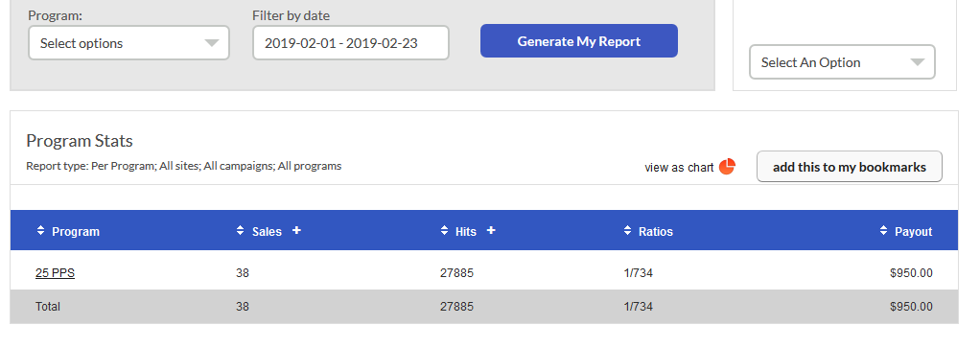Click the filter by date range field
The width and height of the screenshot is (980, 348).
[x=351, y=43]
